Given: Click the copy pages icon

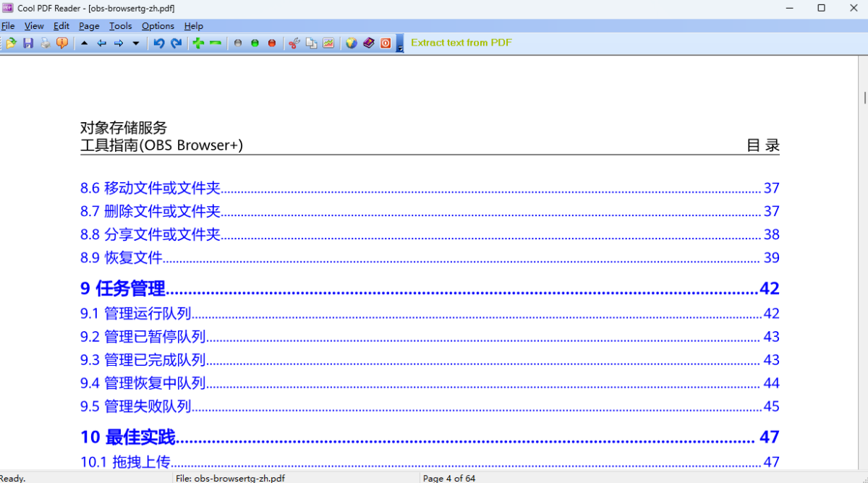Looking at the screenshot, I should 310,43.
